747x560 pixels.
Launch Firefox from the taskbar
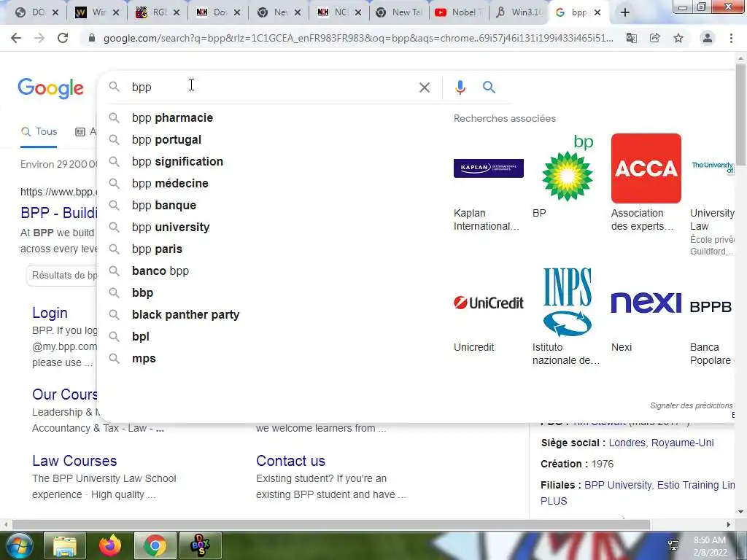[110, 545]
